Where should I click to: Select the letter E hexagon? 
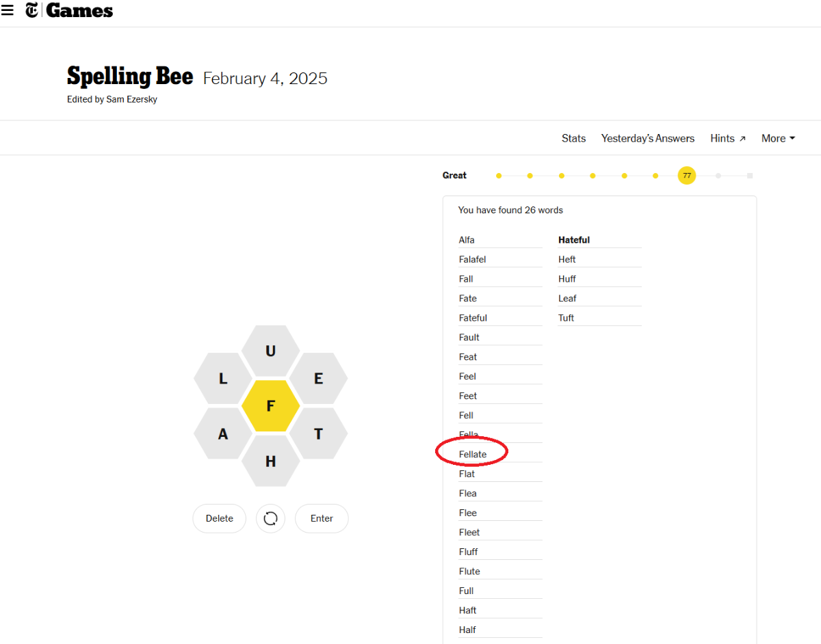(x=318, y=379)
